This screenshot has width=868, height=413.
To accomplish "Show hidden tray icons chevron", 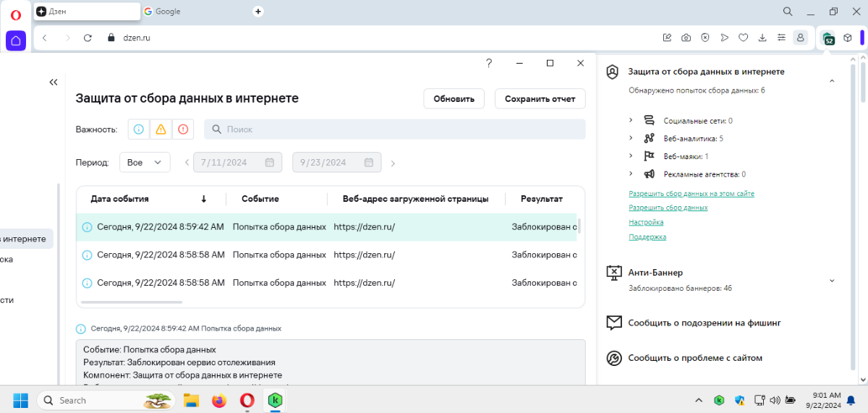I will pyautogui.click(x=698, y=400).
